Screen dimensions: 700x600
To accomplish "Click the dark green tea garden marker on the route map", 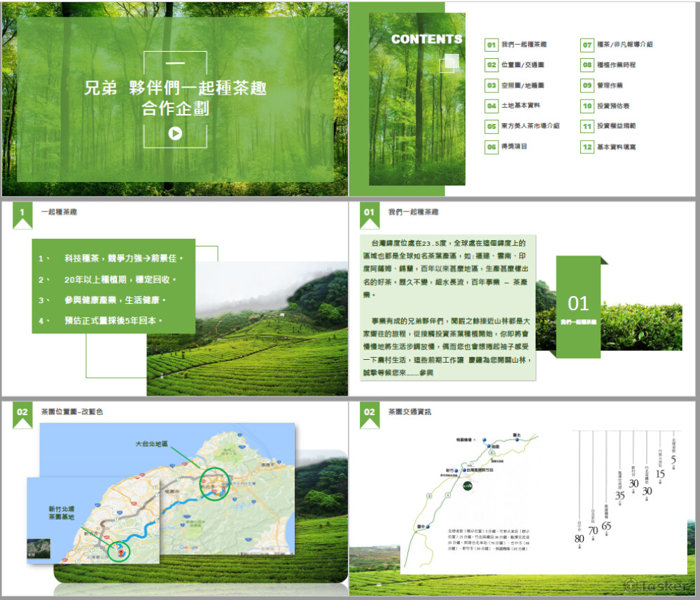I will (x=468, y=486).
